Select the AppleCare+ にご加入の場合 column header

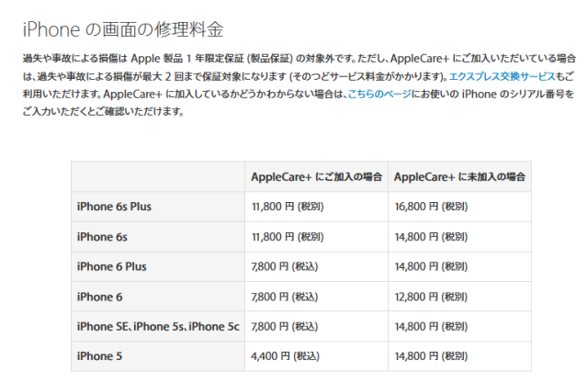pos(316,176)
